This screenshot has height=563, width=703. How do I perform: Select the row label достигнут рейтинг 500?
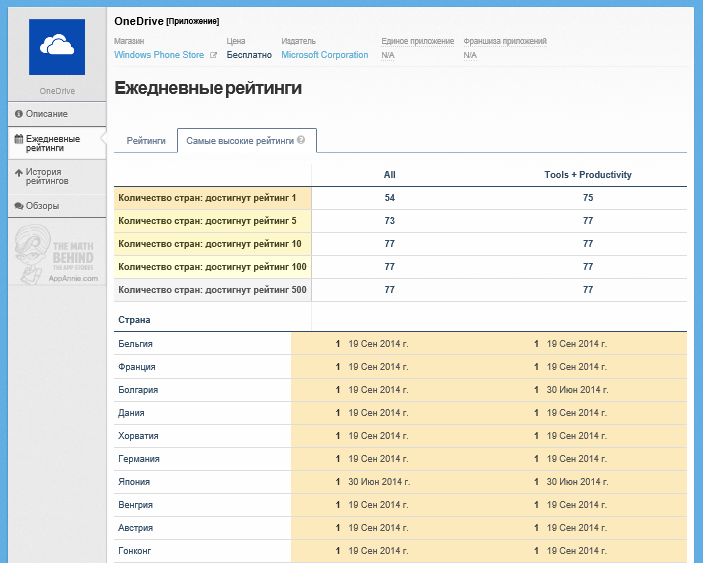coord(212,290)
